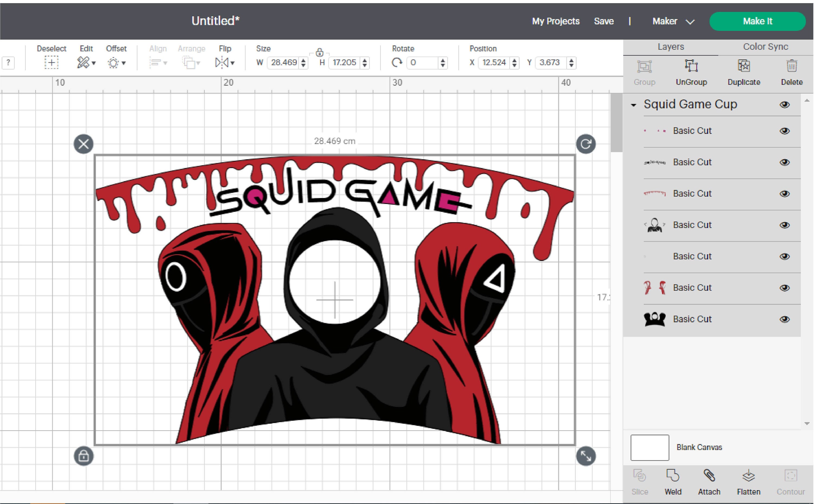Open the Align dropdown arrow
The image size is (814, 504).
click(x=165, y=63)
